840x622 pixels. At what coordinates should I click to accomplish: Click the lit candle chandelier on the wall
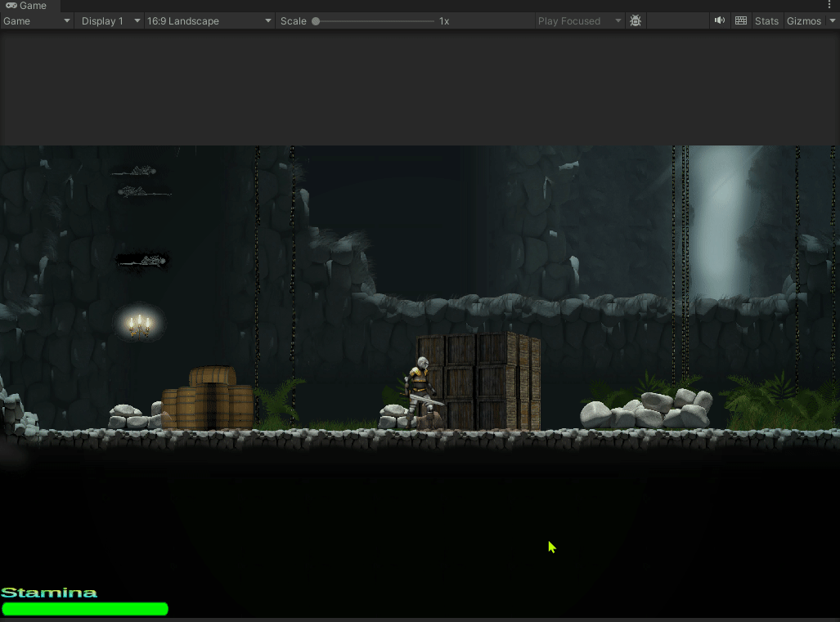pyautogui.click(x=138, y=324)
